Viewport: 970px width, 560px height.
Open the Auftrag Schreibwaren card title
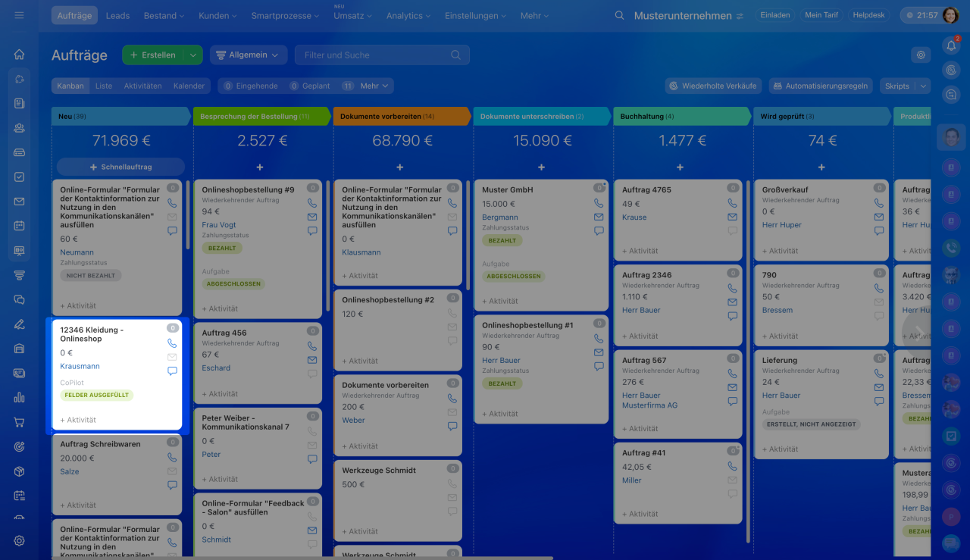(100, 444)
